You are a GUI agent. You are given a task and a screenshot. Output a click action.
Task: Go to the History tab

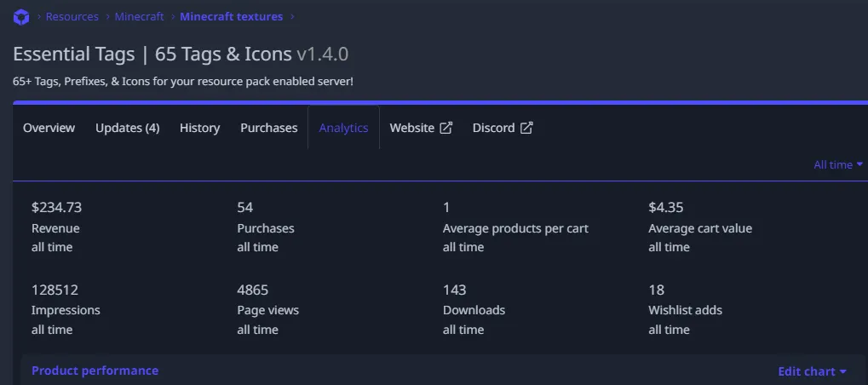[x=199, y=128]
